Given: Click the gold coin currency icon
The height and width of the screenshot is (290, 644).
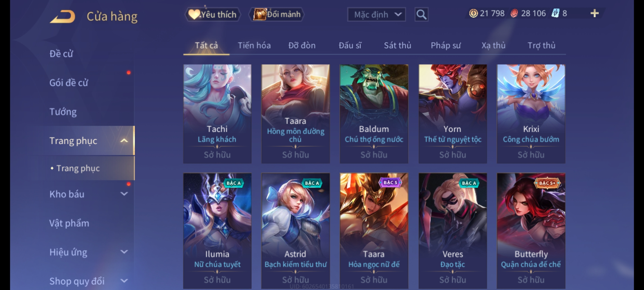Looking at the screenshot, I should pos(473,13).
